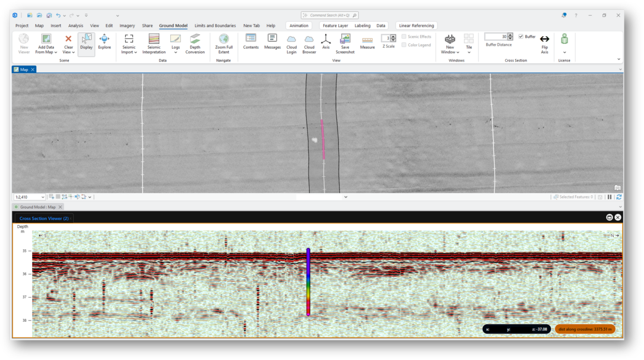Click the Save Screenshot icon
Screen dimensions: 644x360
[x=345, y=39]
